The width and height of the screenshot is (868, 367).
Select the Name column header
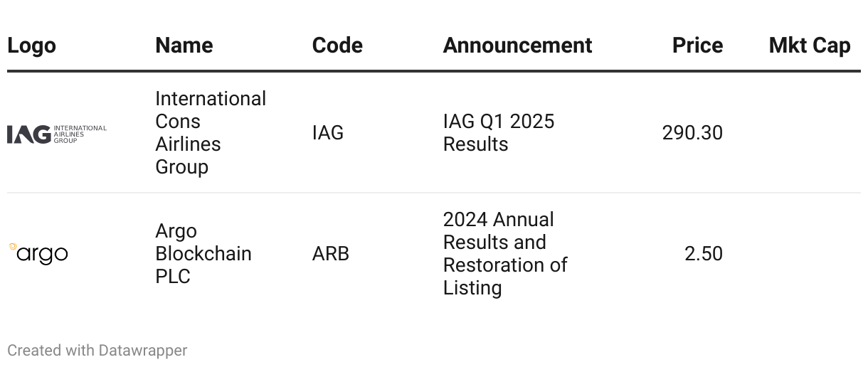pos(184,46)
